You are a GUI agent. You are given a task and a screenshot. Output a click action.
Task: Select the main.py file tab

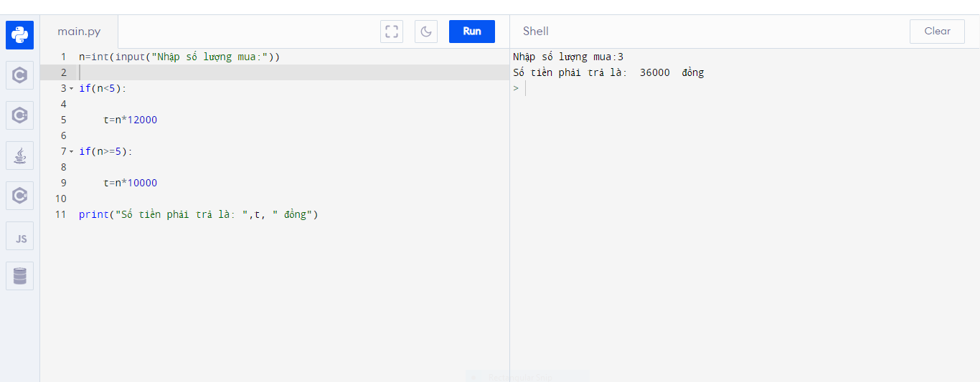point(79,32)
